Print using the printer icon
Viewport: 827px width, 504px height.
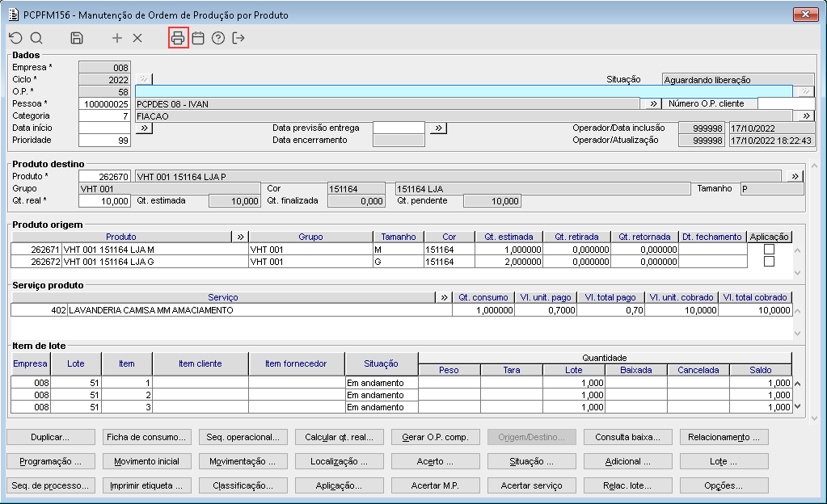pos(178,38)
